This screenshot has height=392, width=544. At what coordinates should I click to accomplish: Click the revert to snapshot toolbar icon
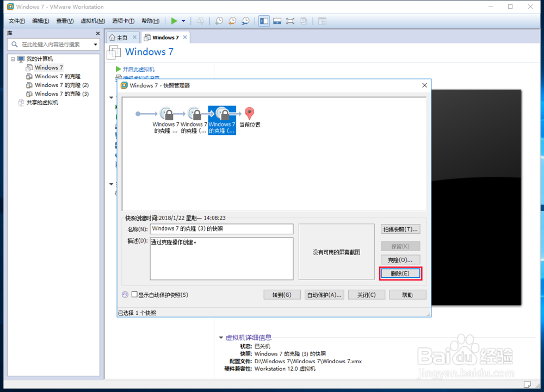(232, 21)
